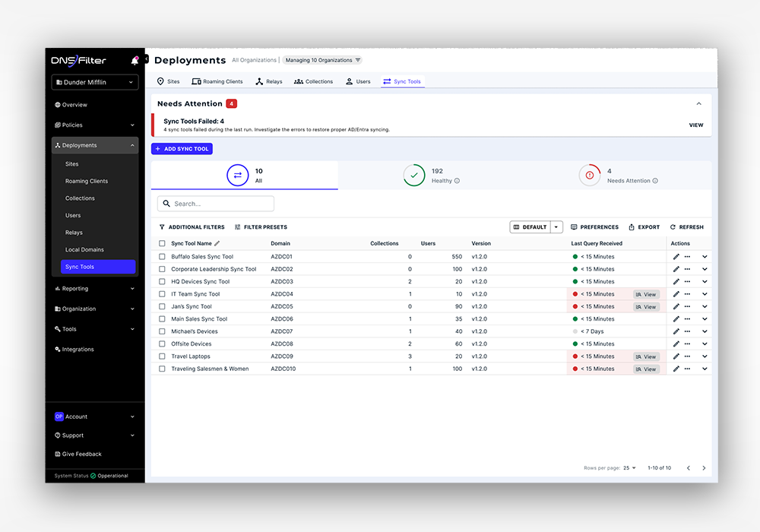Image resolution: width=760 pixels, height=532 pixels.
Task: Open PREFERENCES
Action: pos(595,226)
